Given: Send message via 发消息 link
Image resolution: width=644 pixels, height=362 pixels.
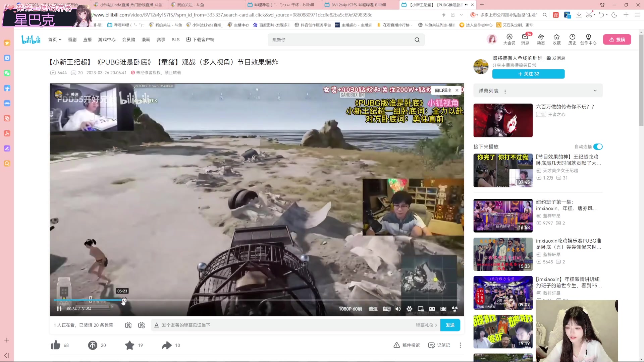Looking at the screenshot, I should [556, 58].
